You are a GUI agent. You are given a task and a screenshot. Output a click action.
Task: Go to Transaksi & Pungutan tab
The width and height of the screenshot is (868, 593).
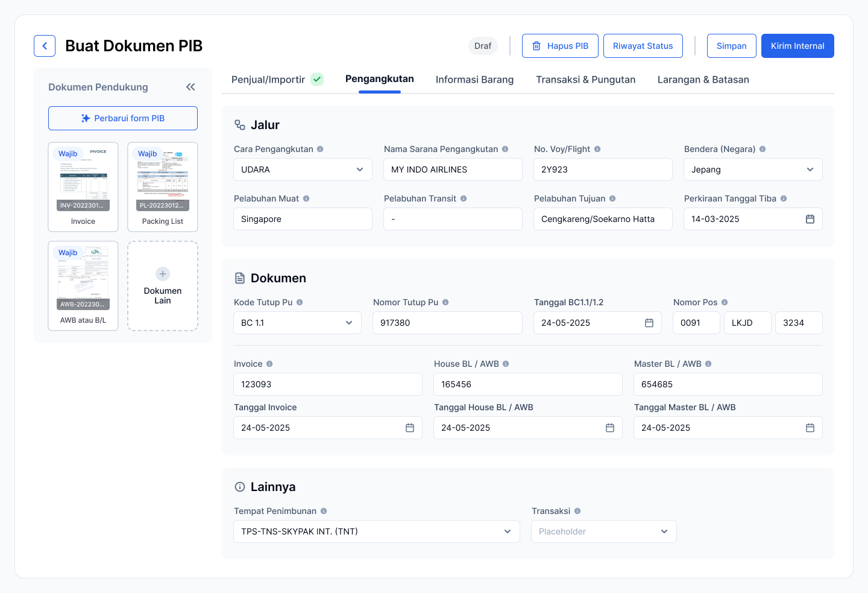pyautogui.click(x=585, y=80)
